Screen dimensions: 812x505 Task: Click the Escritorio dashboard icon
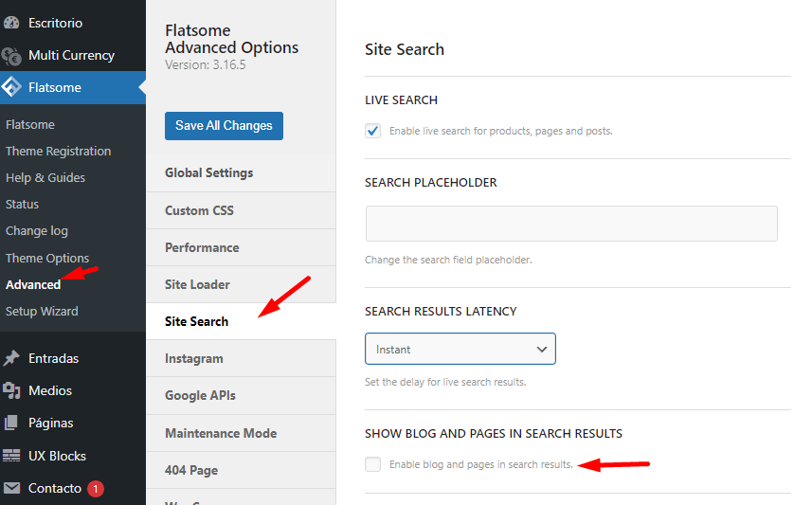(x=11, y=23)
